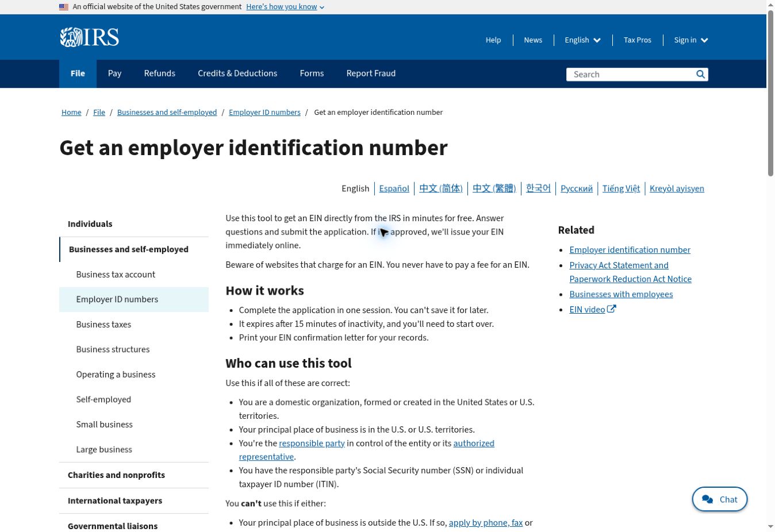Go to Tax Pros
This screenshot has width=775, height=532.
(638, 40)
